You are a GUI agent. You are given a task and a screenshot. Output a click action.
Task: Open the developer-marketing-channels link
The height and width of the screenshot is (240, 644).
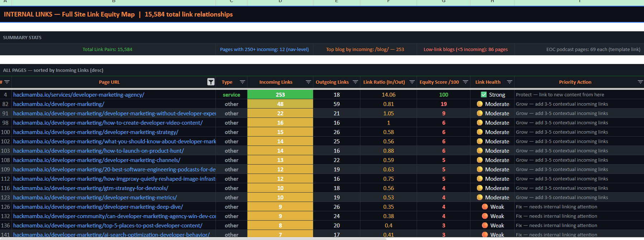coord(97,160)
